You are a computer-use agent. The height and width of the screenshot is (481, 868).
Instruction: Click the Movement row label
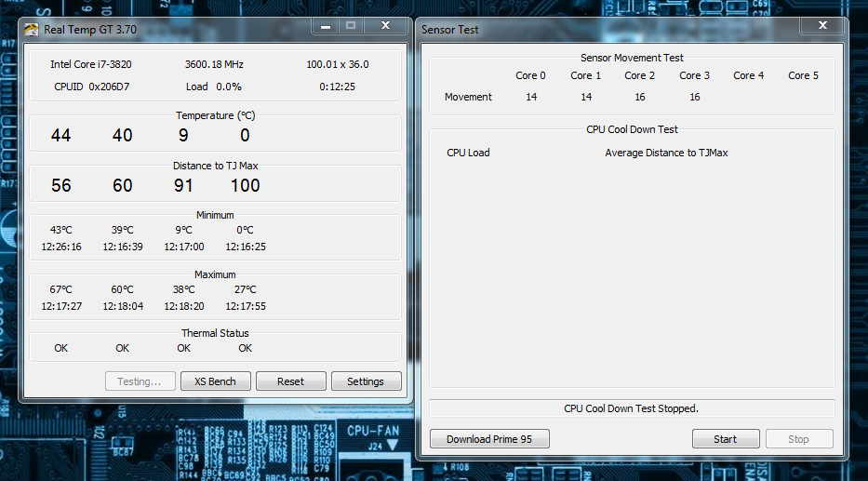(x=468, y=97)
